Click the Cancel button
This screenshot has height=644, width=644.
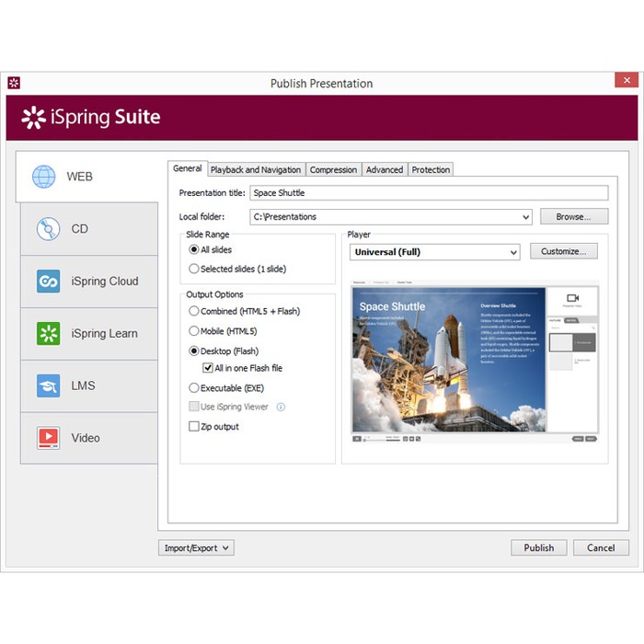[601, 548]
